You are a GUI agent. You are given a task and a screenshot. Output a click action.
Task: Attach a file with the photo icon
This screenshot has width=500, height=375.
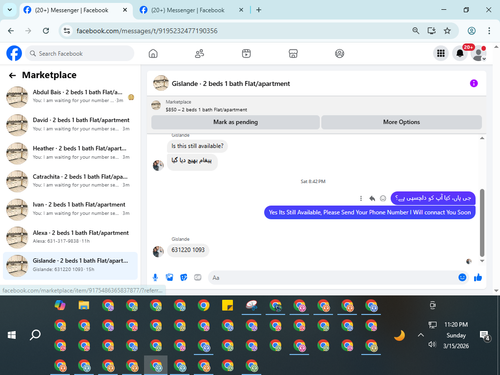[169, 277]
